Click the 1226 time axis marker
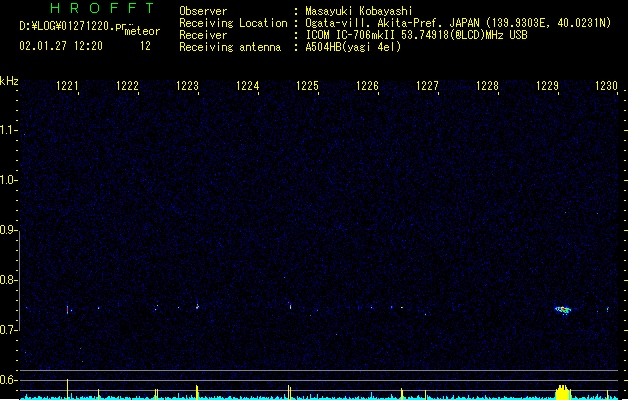The height and width of the screenshot is (400, 629). point(367,86)
